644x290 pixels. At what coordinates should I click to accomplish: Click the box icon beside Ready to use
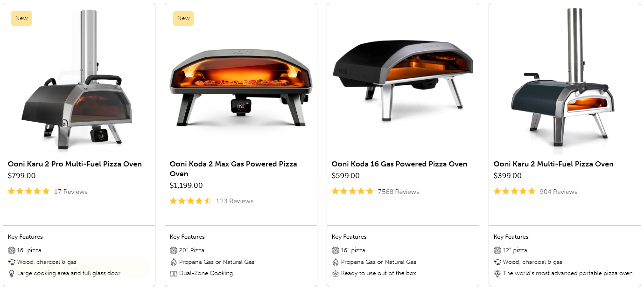tap(336, 273)
